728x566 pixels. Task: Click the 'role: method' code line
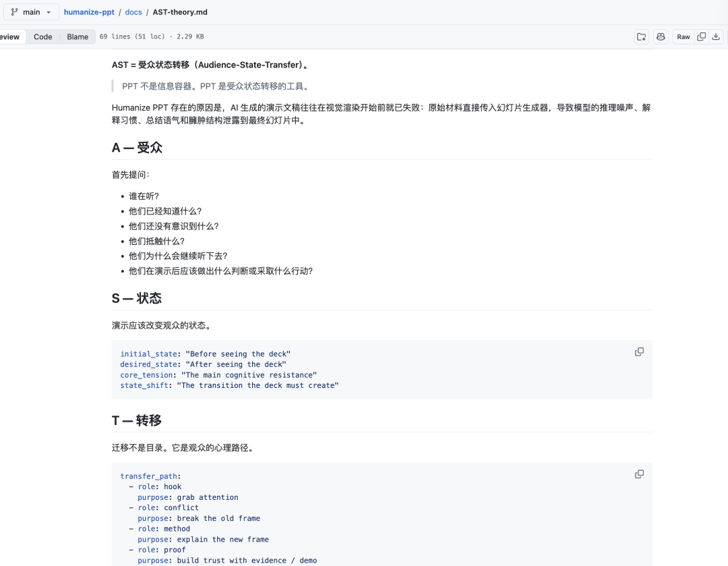pos(159,528)
